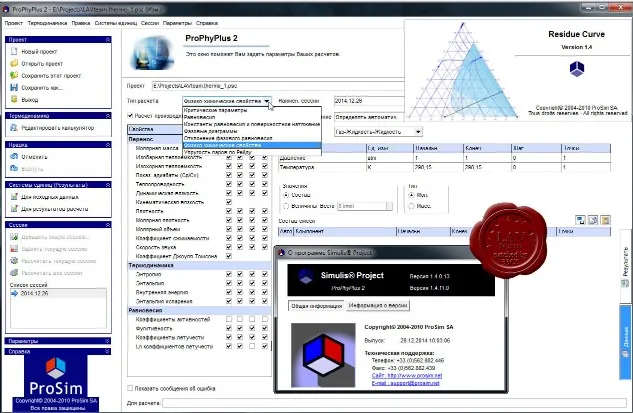Click the project path input field

coord(278,86)
